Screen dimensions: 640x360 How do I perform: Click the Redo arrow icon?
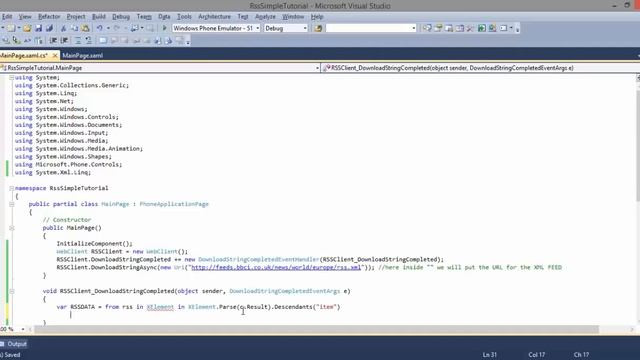click(117, 28)
